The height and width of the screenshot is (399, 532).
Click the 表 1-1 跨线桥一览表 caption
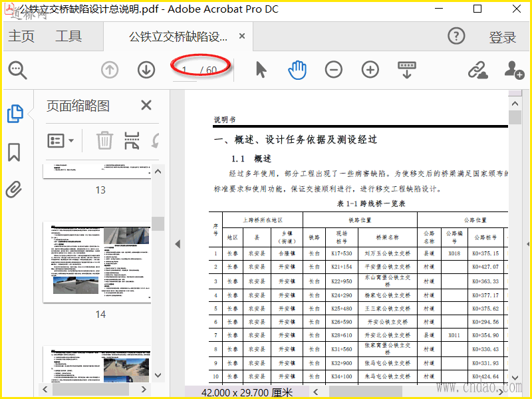pos(371,203)
